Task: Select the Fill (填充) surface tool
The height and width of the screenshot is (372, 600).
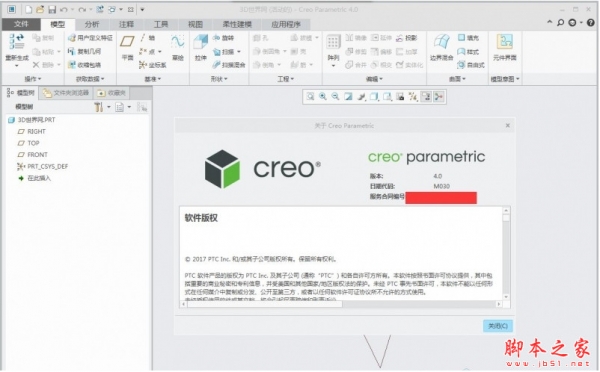Action: pos(468,38)
